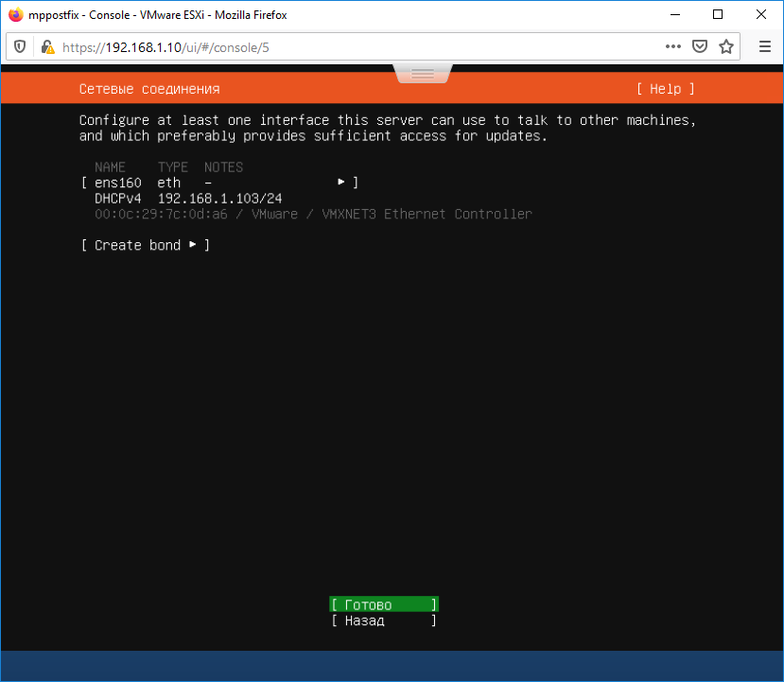This screenshot has width=784, height=682.
Task: Click the Firefox logo in the title bar
Action: coord(12,14)
